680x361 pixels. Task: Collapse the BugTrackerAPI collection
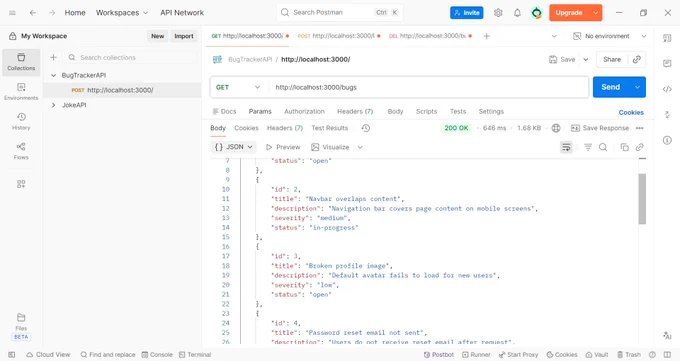[x=53, y=75]
